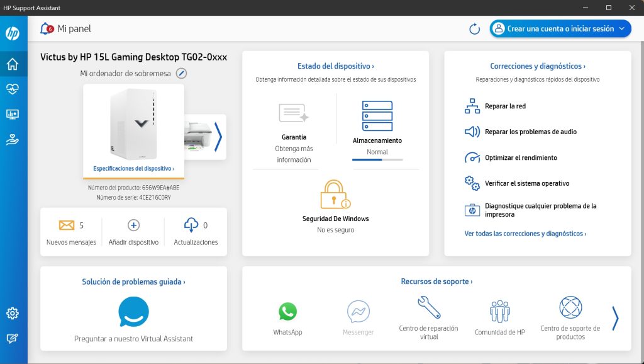Click the refresh icon in header

474,29
